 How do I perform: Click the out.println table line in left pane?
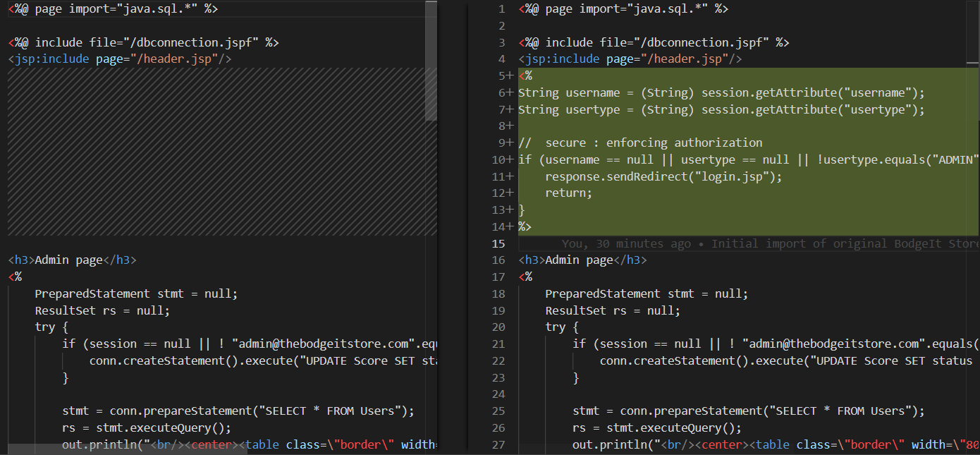tap(251, 444)
